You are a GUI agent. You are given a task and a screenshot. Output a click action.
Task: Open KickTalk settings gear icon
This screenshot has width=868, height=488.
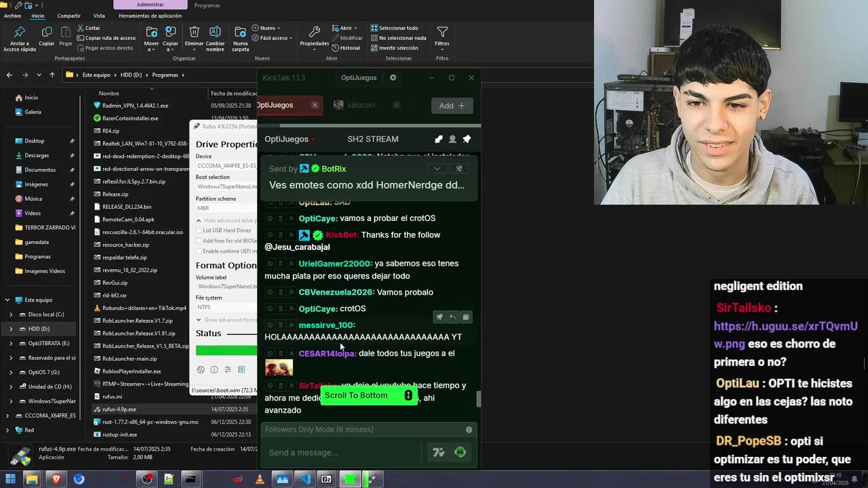pyautogui.click(x=393, y=78)
